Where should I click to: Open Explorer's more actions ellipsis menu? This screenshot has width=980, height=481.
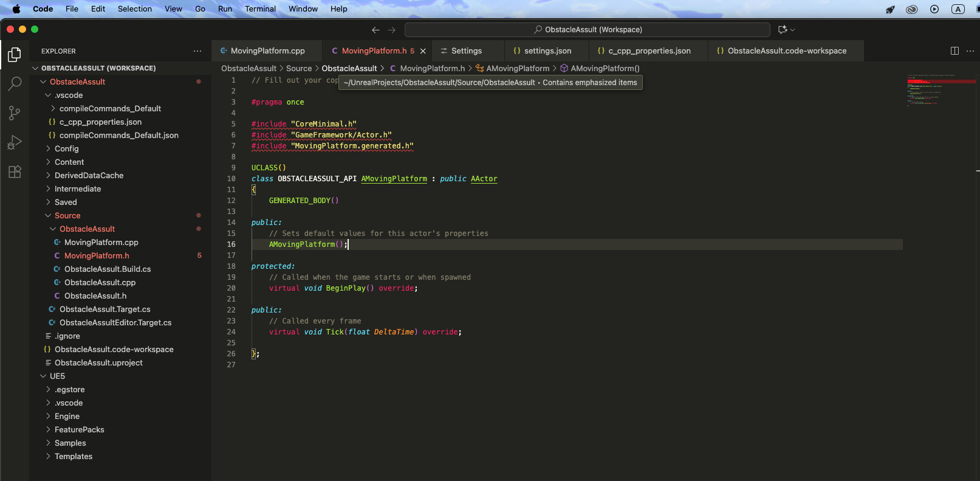pos(197,51)
